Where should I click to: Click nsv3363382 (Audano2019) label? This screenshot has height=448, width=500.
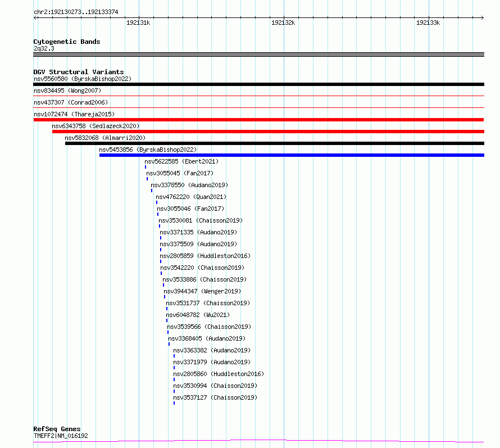212,350
